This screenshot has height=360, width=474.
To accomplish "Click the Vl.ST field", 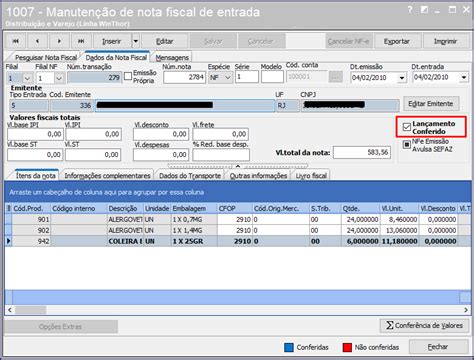I will tap(93, 155).
